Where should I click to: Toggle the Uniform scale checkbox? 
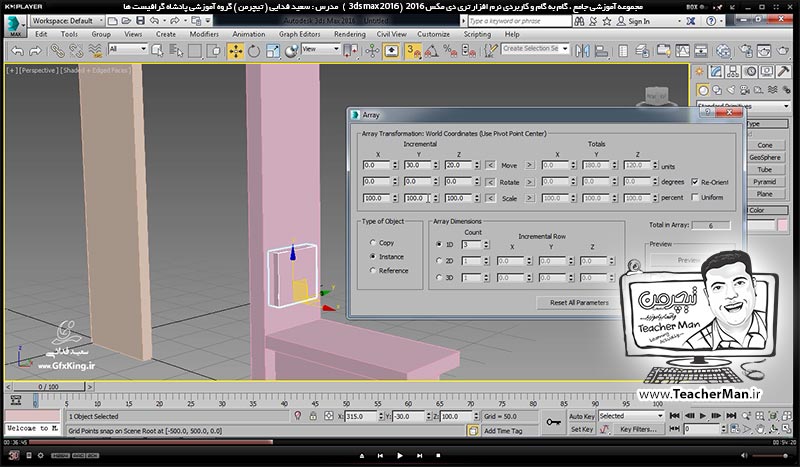tap(694, 197)
